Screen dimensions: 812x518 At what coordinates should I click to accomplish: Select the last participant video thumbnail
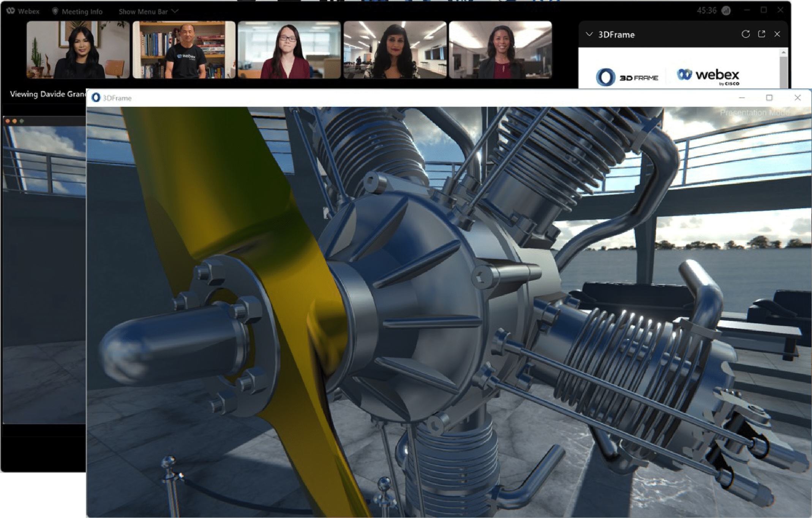pos(500,50)
